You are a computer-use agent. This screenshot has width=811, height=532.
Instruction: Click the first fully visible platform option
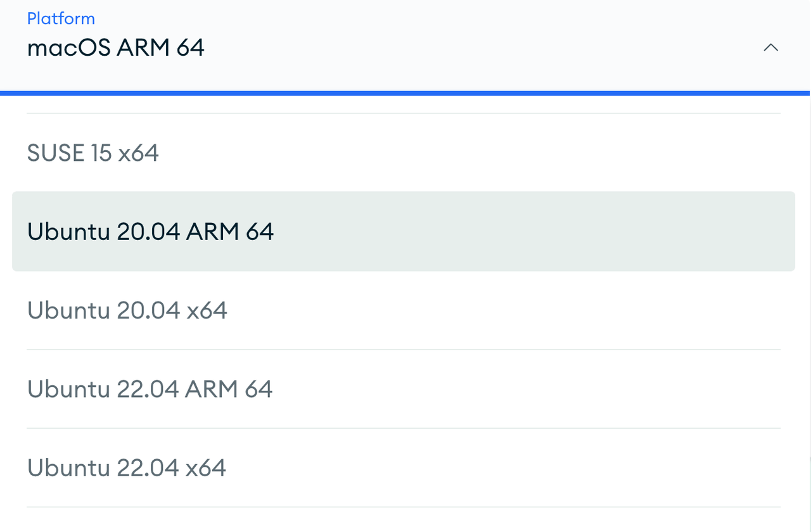pyautogui.click(x=93, y=153)
